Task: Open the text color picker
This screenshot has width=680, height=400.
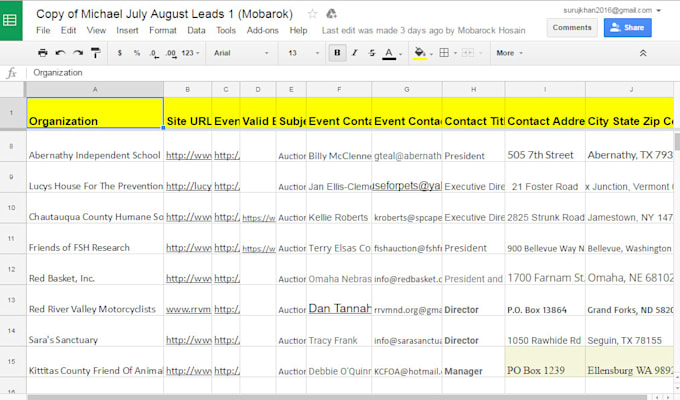Action: coord(389,53)
